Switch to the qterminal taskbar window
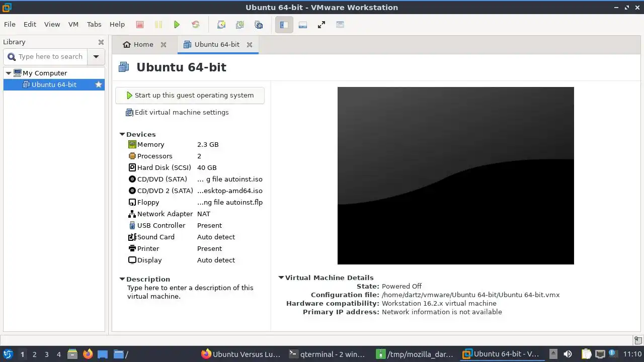Screen dimensions: 644x362 (327, 354)
